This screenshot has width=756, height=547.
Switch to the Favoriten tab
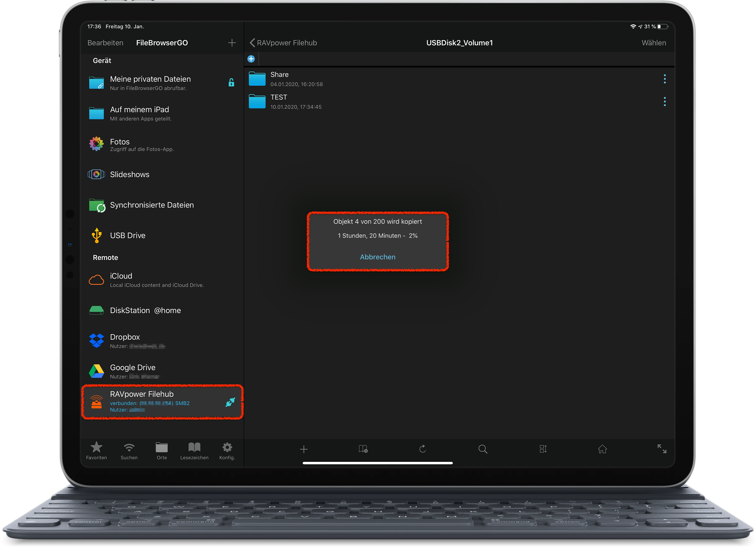click(96, 451)
